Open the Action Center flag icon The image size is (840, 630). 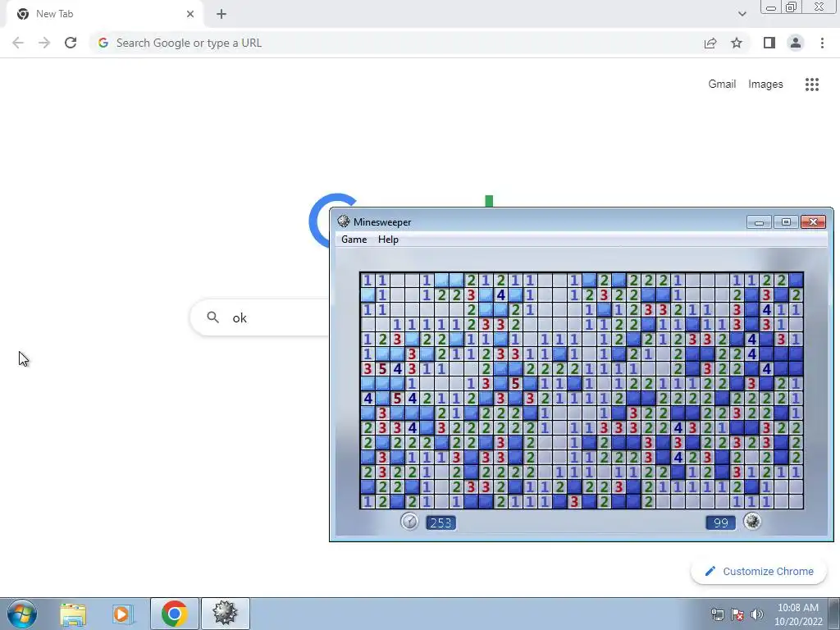(737, 614)
